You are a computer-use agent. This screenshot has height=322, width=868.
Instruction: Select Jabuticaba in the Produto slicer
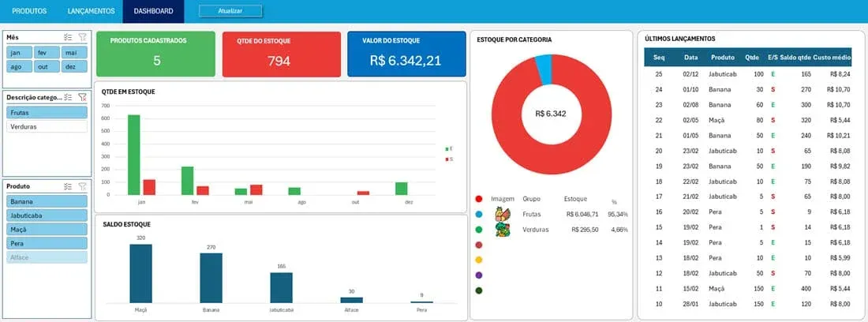coord(47,215)
